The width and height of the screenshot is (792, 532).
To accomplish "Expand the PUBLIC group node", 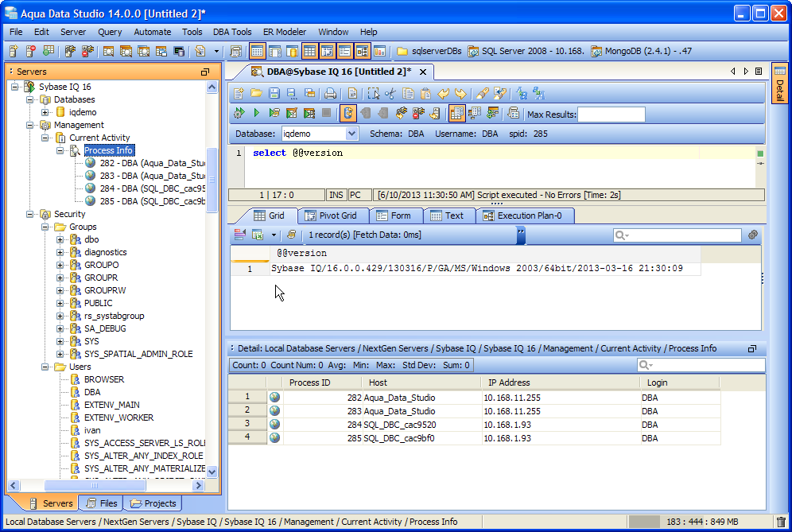I will coord(60,303).
